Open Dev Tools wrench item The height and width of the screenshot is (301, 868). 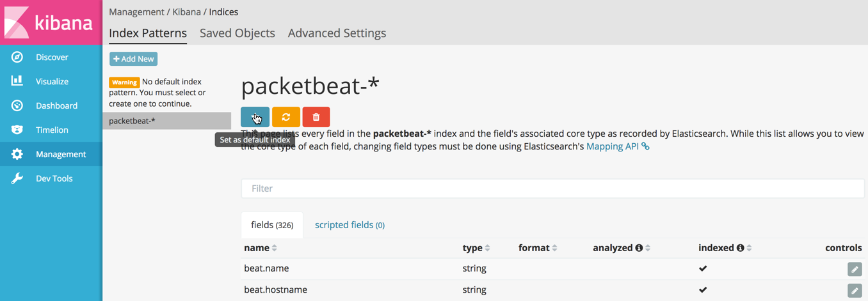coord(53,179)
